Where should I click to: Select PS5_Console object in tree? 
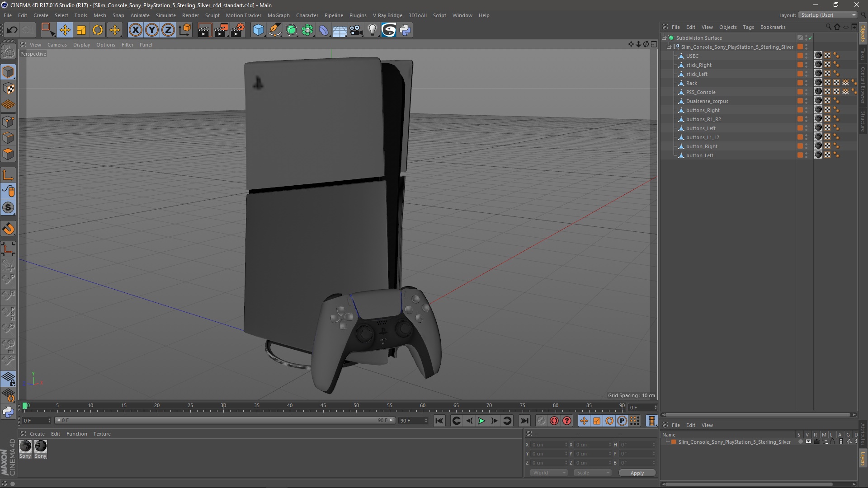[701, 92]
